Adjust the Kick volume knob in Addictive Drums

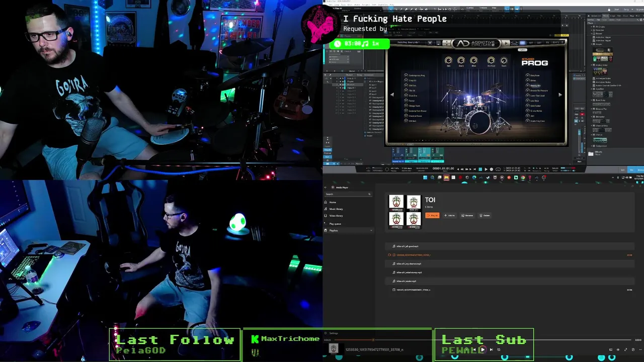coord(448,60)
